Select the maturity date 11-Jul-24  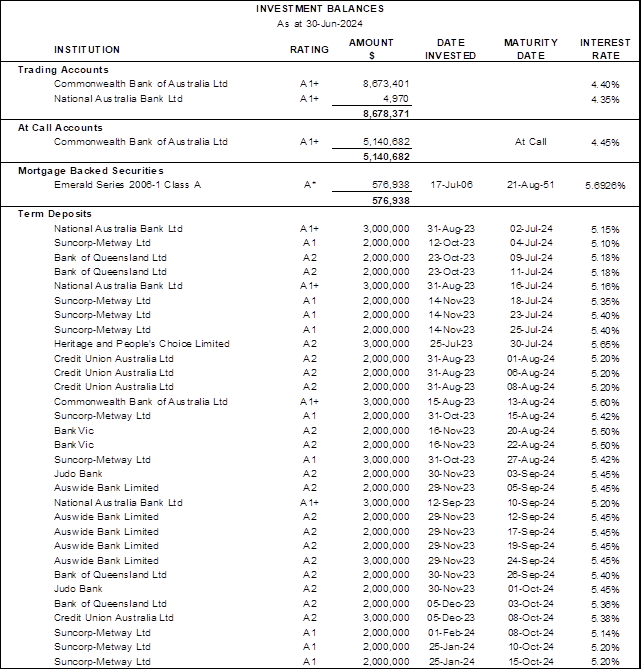(531, 272)
